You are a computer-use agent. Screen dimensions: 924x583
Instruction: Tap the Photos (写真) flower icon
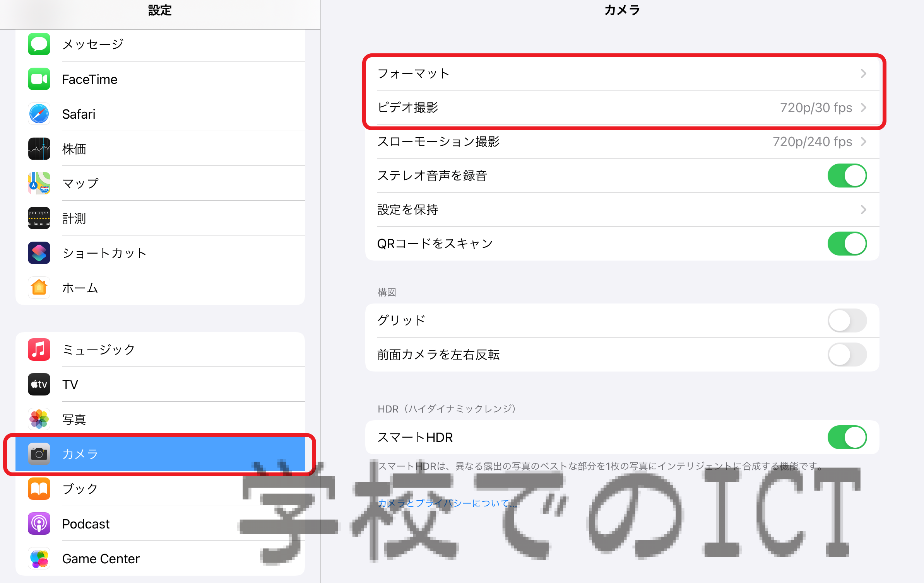tap(39, 419)
